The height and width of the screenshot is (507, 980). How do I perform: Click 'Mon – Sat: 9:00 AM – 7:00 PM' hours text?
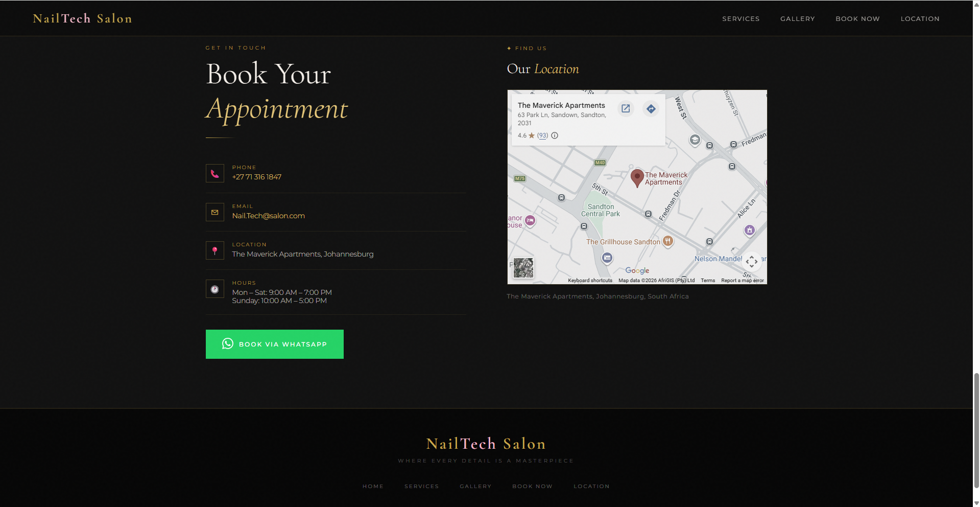[282, 292]
